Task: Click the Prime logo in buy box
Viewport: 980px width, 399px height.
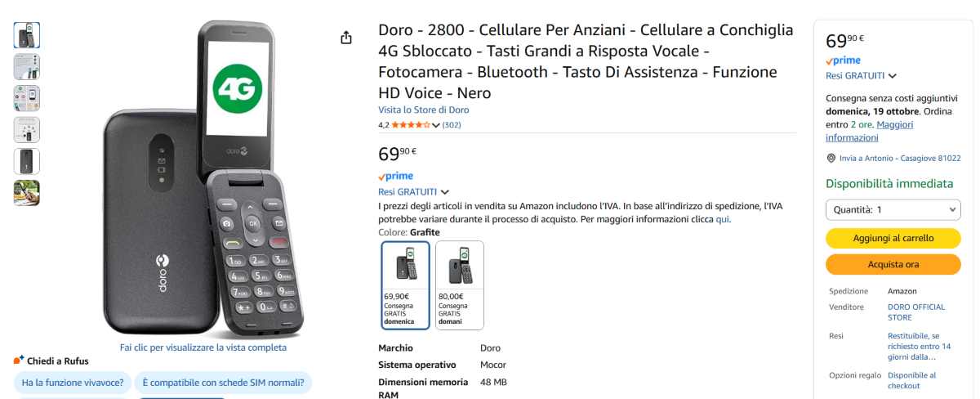Action: click(x=843, y=61)
